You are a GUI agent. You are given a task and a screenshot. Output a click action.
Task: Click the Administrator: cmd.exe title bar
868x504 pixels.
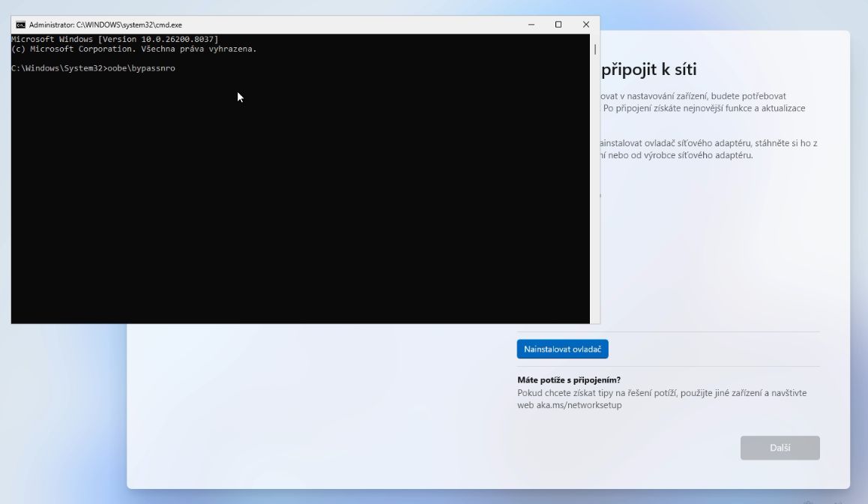tap(300, 24)
